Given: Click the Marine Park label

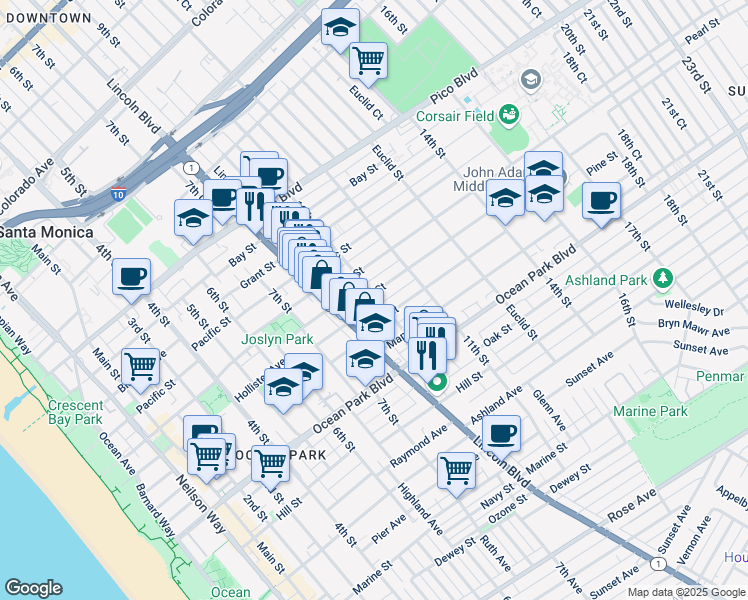Looking at the screenshot, I should pos(650,411).
